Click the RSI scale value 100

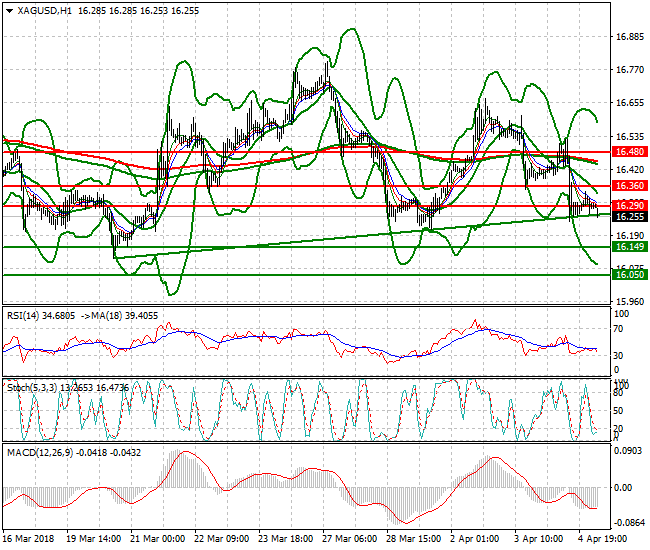(x=620, y=314)
